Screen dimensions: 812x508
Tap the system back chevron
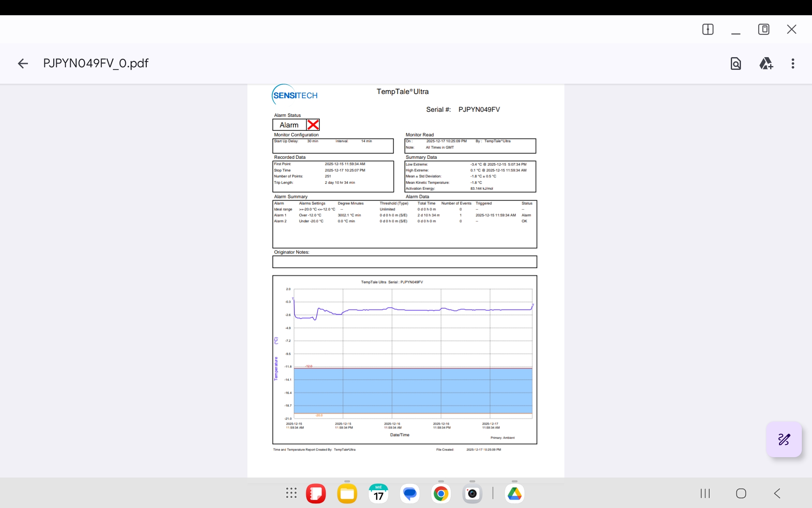[777, 493]
